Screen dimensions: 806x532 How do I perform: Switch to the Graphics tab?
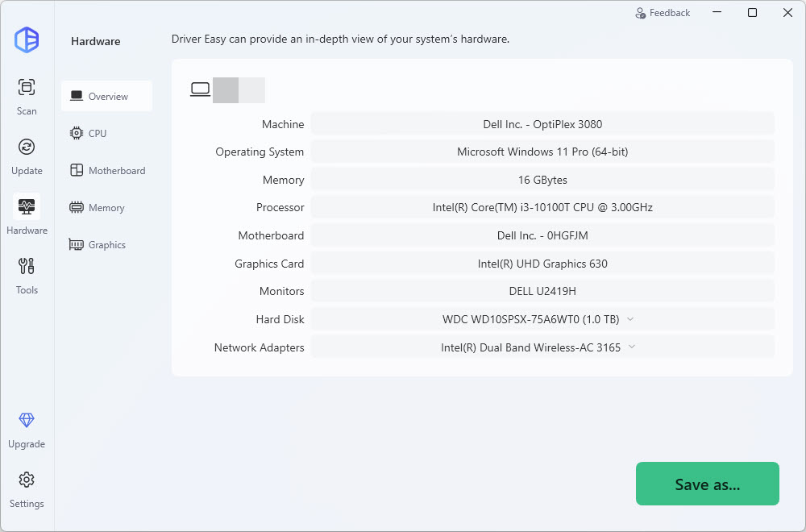point(106,244)
